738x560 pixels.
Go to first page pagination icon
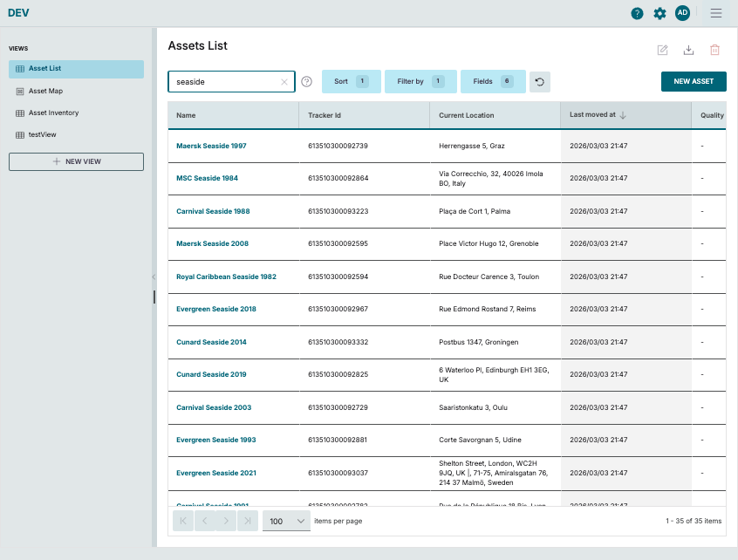[183, 521]
